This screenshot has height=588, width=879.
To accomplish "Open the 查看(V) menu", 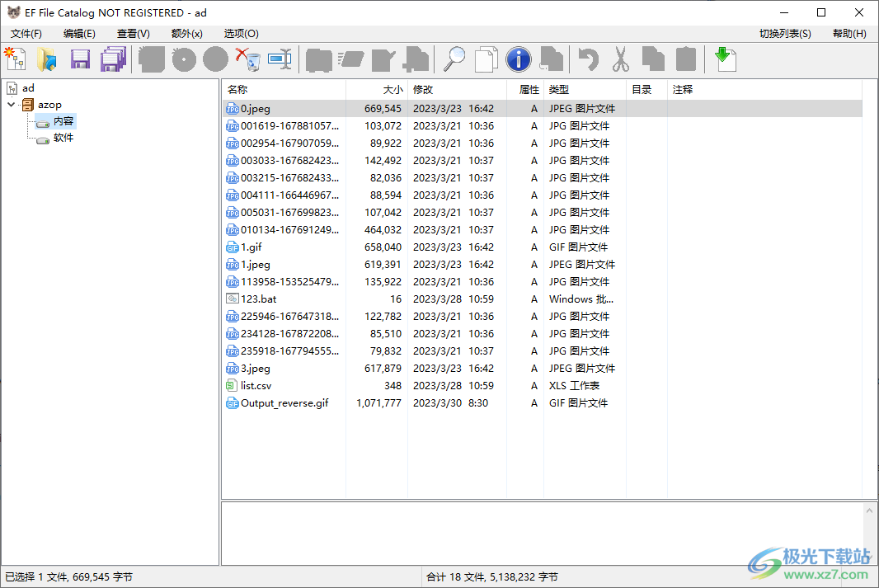I will (134, 34).
